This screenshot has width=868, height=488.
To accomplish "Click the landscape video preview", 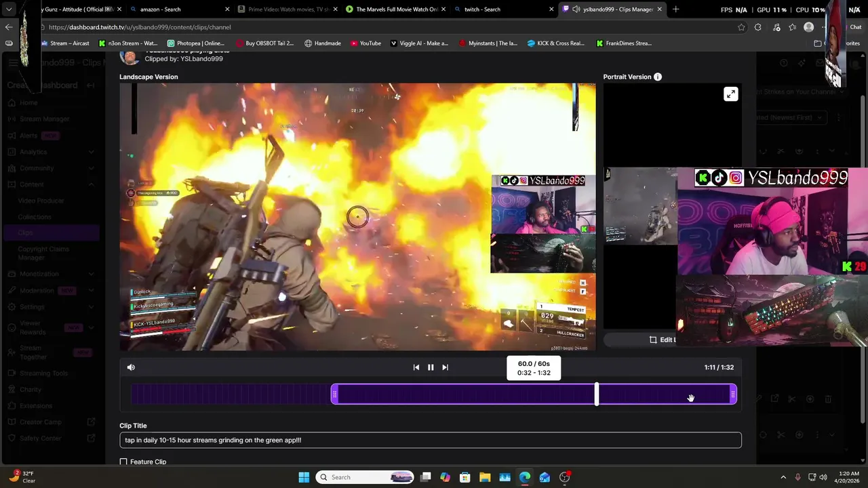I will coord(357,217).
